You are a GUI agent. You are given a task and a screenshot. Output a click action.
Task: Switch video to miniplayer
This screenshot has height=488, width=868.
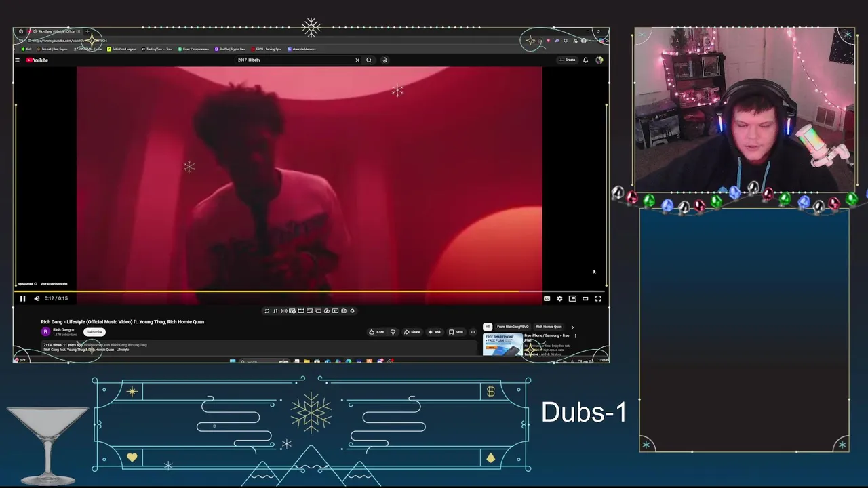(x=572, y=298)
